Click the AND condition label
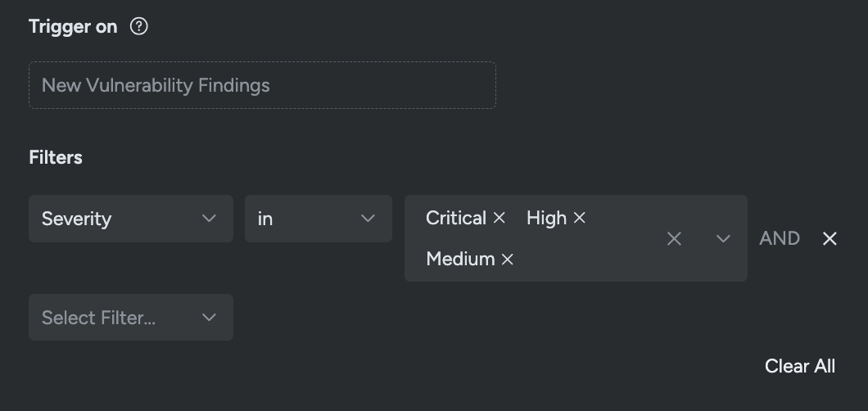Viewport: 868px width, 411px height. click(x=780, y=238)
